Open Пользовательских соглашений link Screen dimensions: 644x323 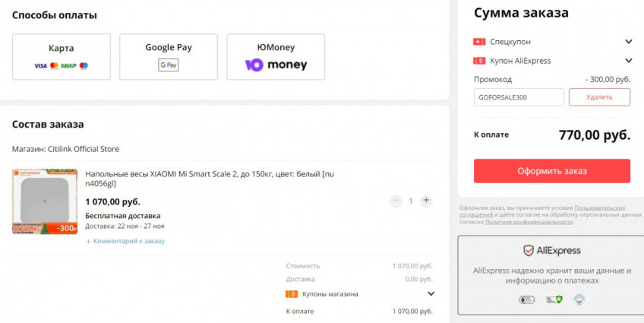click(599, 207)
